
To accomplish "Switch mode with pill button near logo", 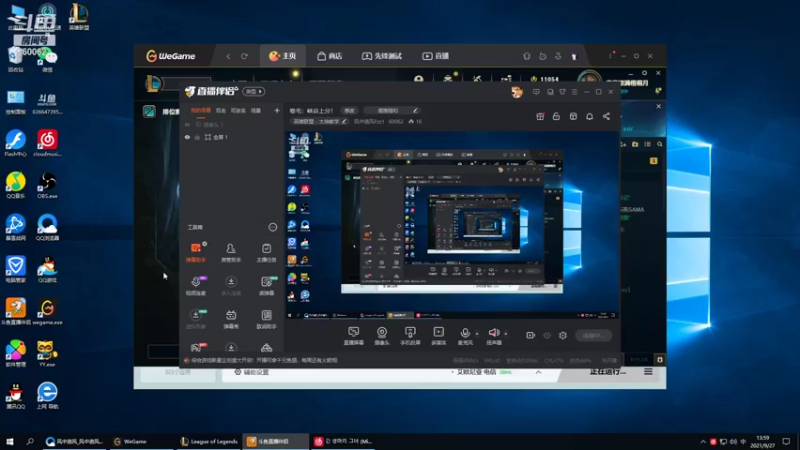I will [x=254, y=91].
